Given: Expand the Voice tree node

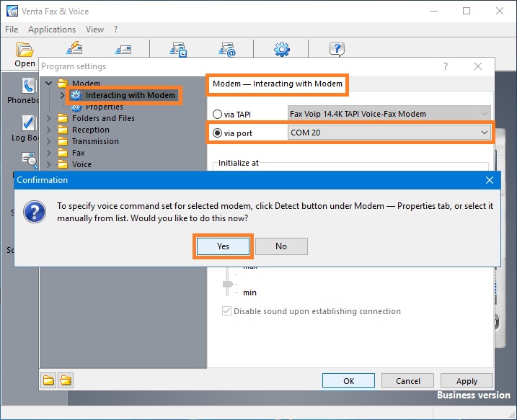Looking at the screenshot, I should pos(49,164).
